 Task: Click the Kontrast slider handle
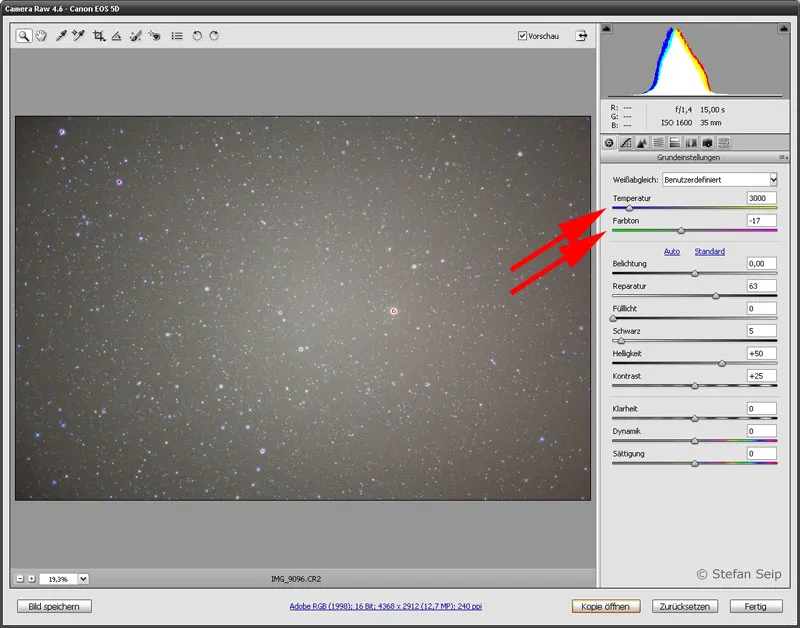coord(694,386)
